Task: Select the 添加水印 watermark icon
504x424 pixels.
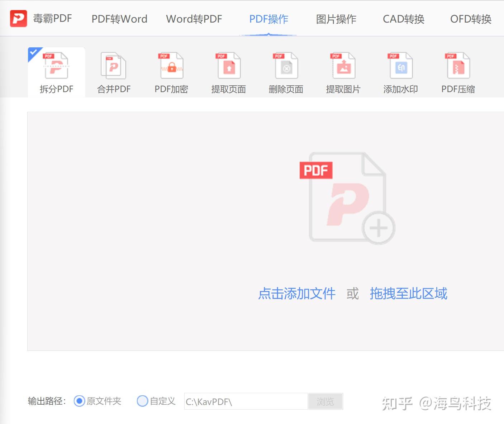Action: pyautogui.click(x=400, y=66)
